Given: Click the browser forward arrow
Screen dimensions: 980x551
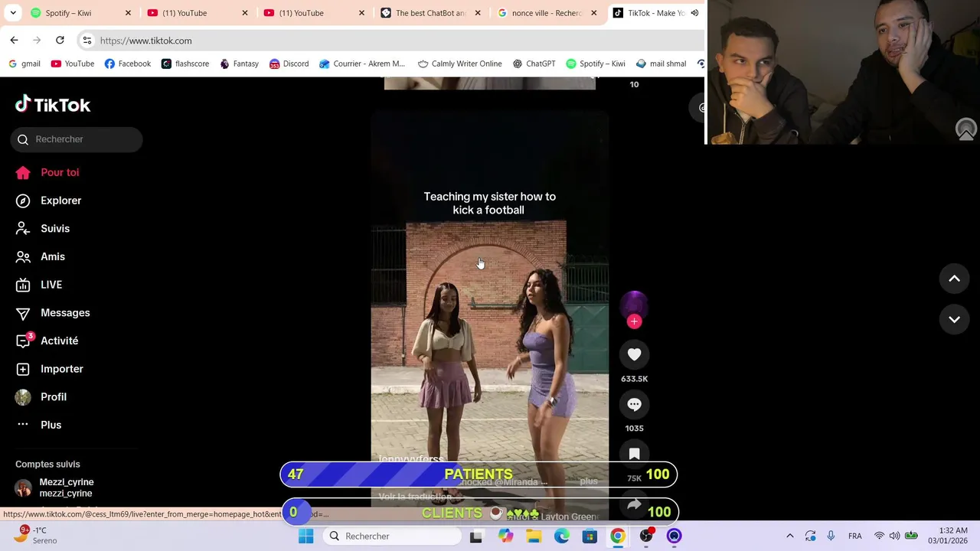Looking at the screenshot, I should pyautogui.click(x=37, y=40).
